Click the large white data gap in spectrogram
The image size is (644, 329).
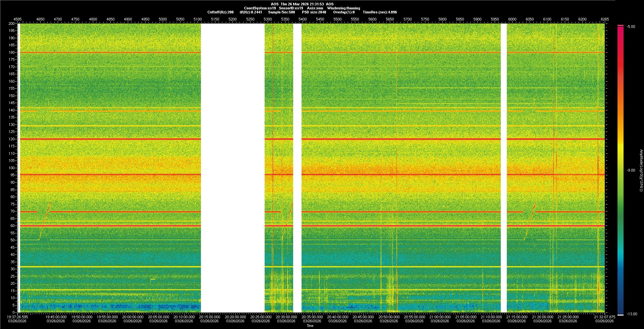(x=232, y=168)
